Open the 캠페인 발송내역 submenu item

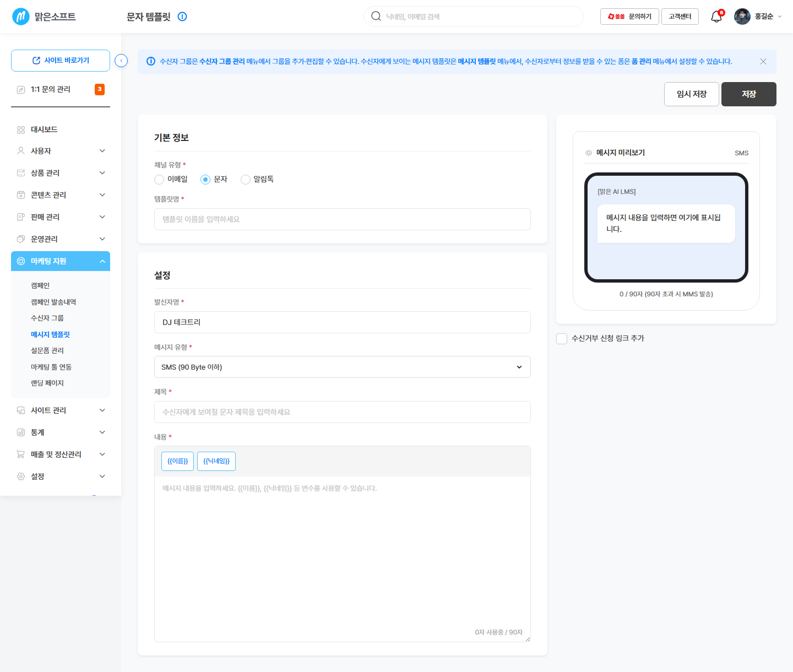53,302
